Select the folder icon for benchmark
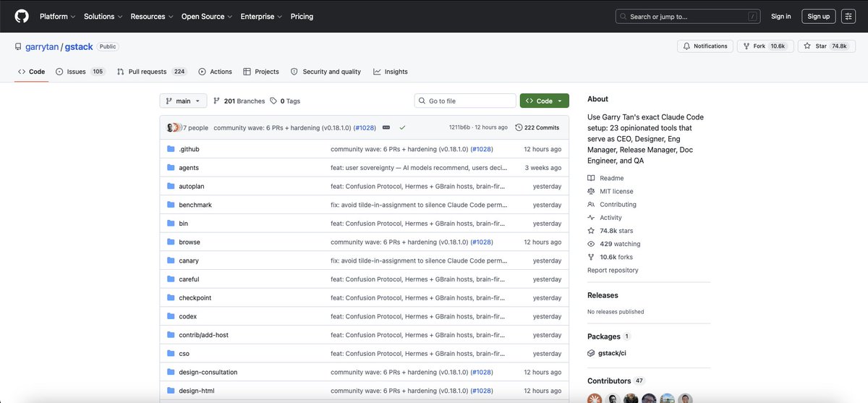 [x=171, y=205]
